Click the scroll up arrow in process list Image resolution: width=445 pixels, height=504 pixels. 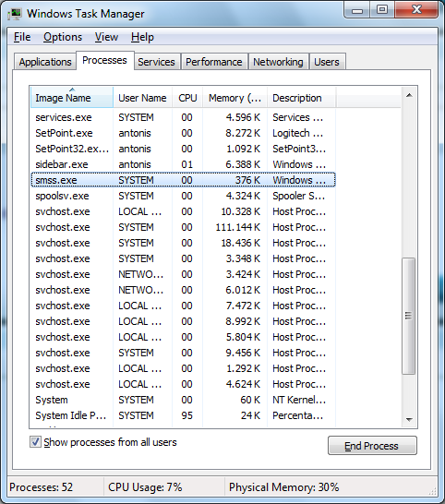point(409,95)
